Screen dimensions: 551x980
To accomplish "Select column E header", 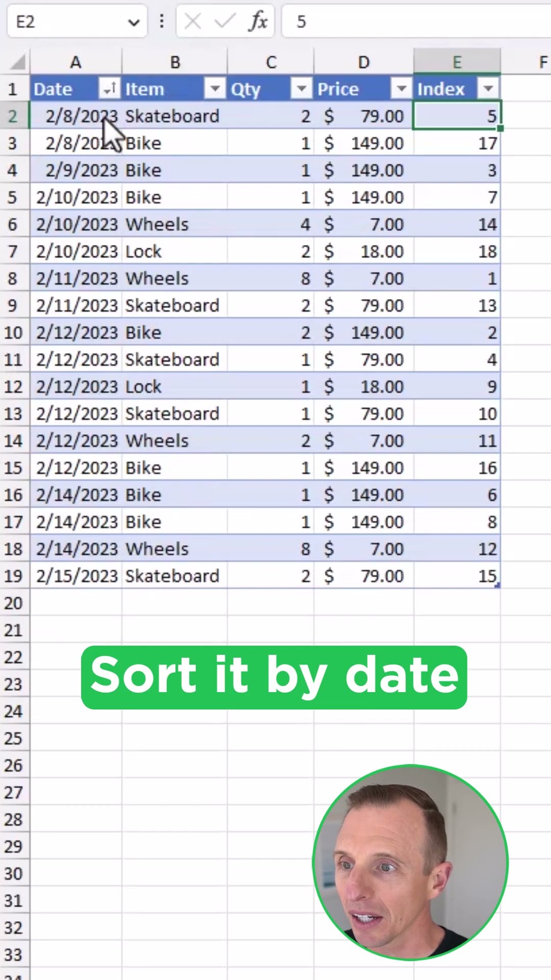I will [457, 62].
